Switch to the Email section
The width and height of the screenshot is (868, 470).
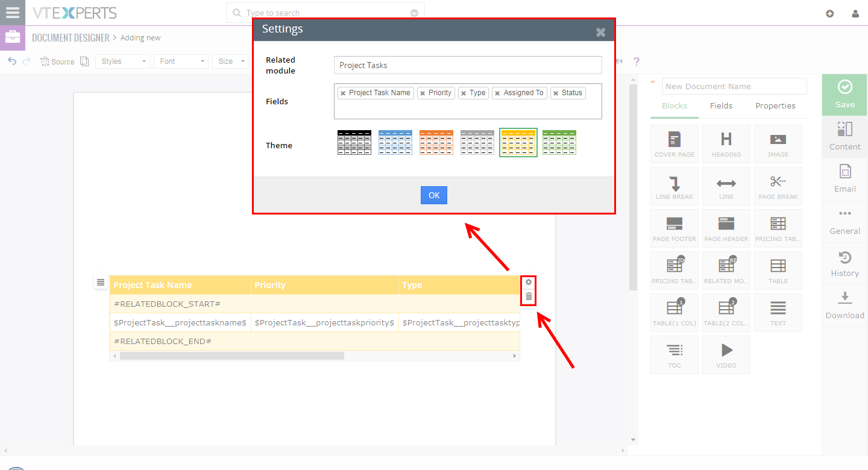(x=844, y=179)
